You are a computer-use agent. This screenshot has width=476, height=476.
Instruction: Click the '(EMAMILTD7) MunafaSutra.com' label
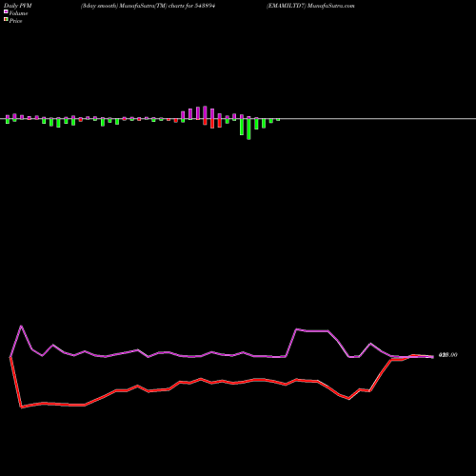pos(310,6)
